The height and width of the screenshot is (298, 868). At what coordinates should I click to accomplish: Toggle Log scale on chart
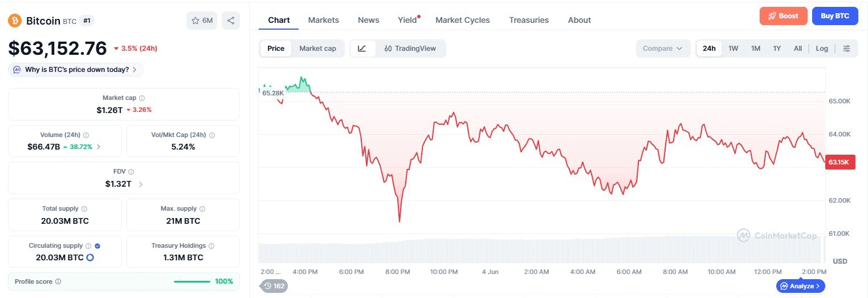pyautogui.click(x=822, y=49)
